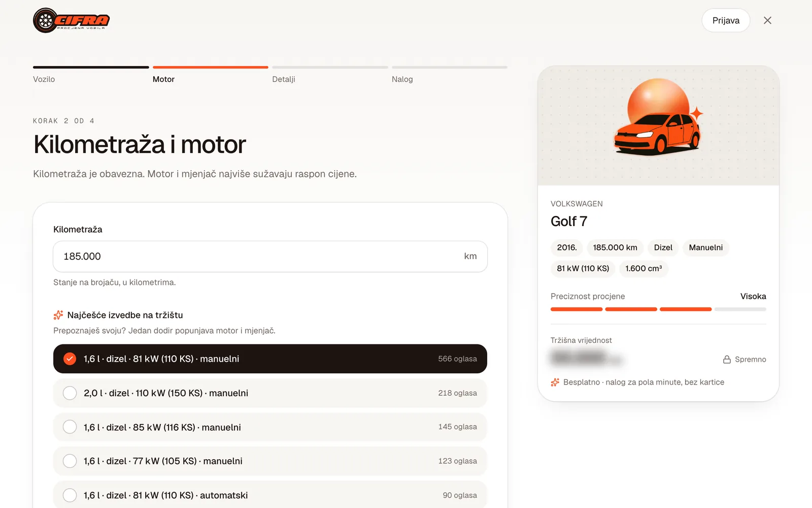Click the sparkle icon beside Najčešće izvedbe
Viewport: 812px width, 508px height.
coord(58,315)
